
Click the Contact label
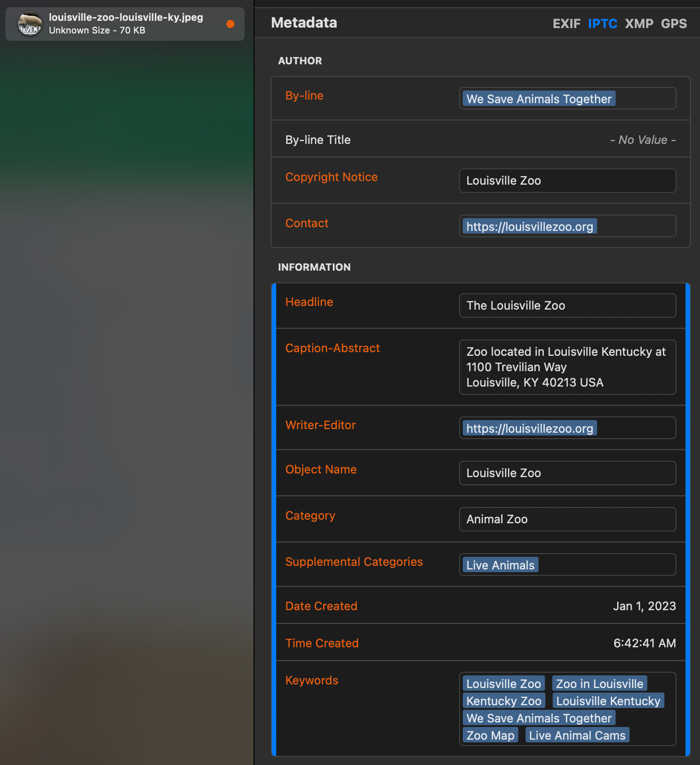tap(307, 223)
